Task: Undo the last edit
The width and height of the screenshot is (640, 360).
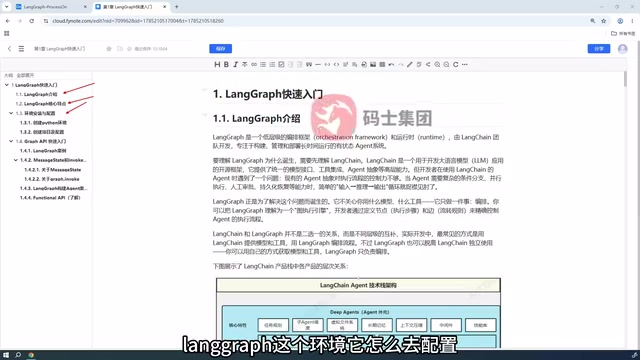Action: click(x=391, y=64)
